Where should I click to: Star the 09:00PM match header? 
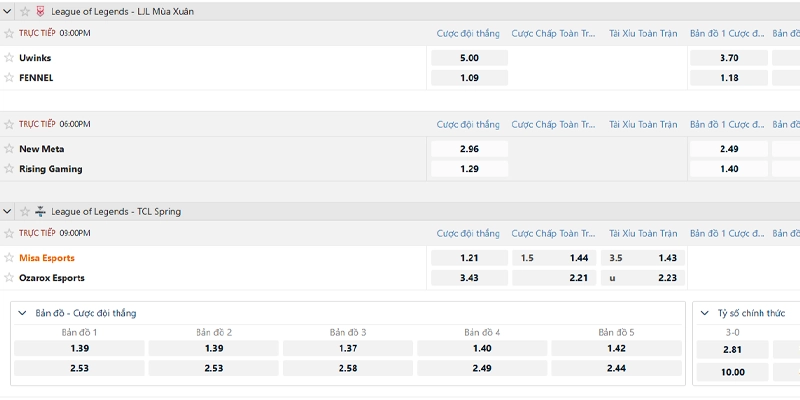9,233
